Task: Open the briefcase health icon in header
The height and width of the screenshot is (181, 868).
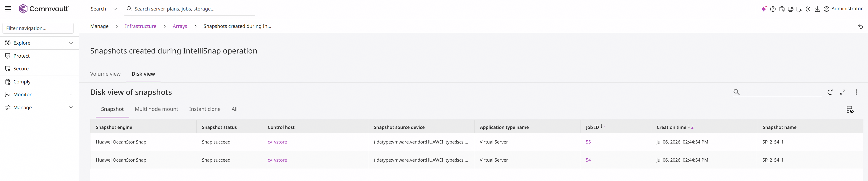Action: pos(782,9)
